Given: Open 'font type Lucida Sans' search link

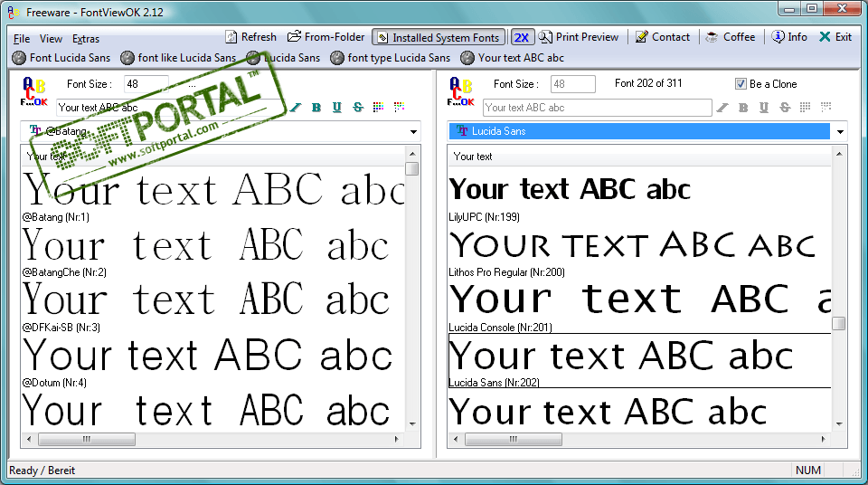Looking at the screenshot, I should pyautogui.click(x=391, y=58).
